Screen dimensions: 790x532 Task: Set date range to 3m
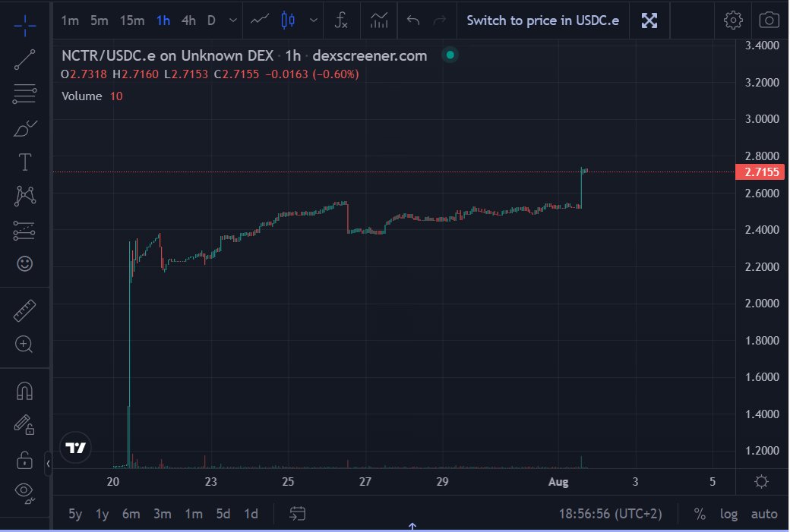pyautogui.click(x=163, y=514)
